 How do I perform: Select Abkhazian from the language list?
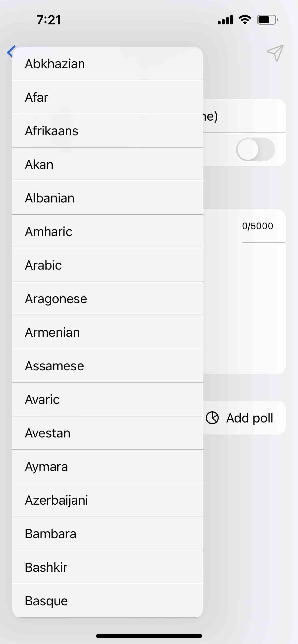point(107,64)
